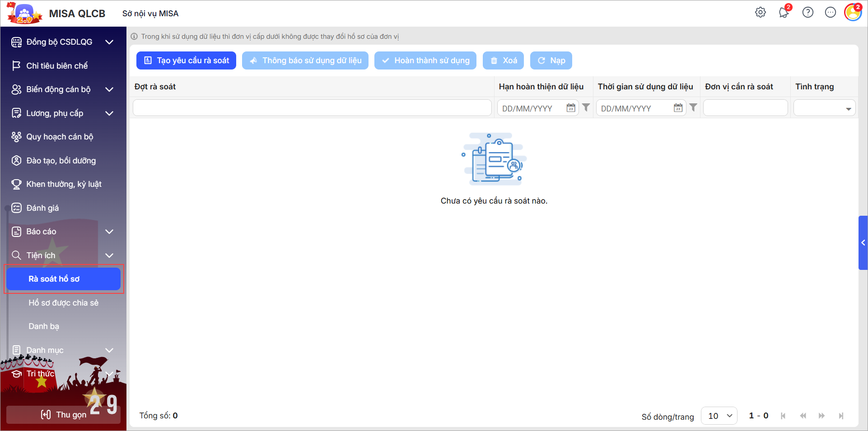Expand the blue right-edge side panel handle
Image resolution: width=868 pixels, height=431 pixels.
point(863,243)
